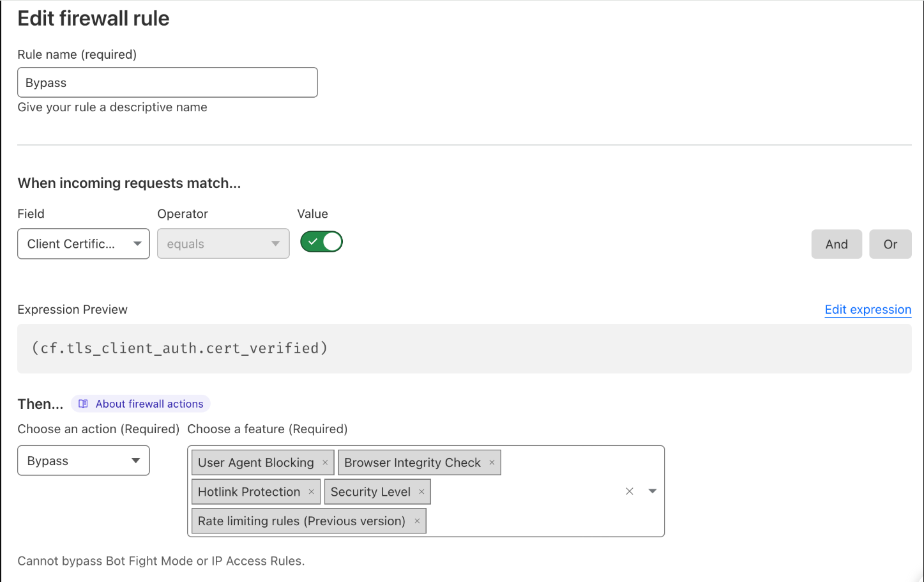Click the Or button

click(x=890, y=244)
